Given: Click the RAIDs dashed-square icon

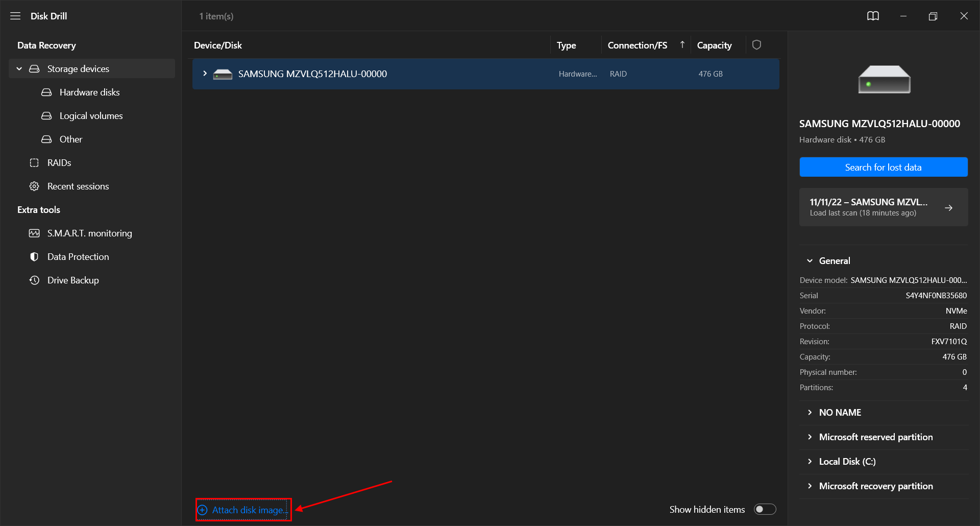Looking at the screenshot, I should 34,162.
